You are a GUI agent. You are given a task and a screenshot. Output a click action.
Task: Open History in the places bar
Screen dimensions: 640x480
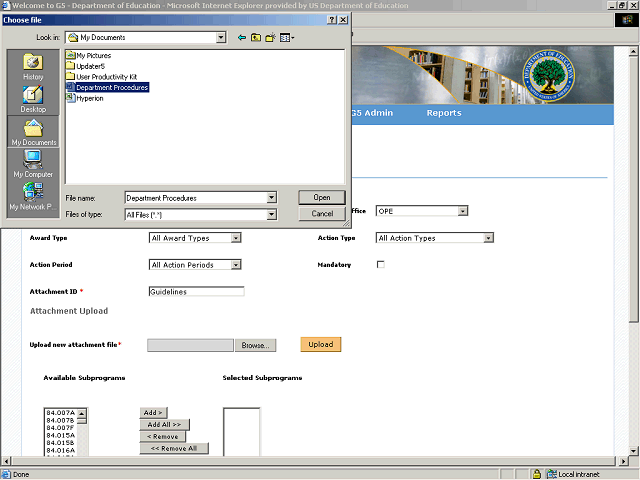click(x=33, y=67)
